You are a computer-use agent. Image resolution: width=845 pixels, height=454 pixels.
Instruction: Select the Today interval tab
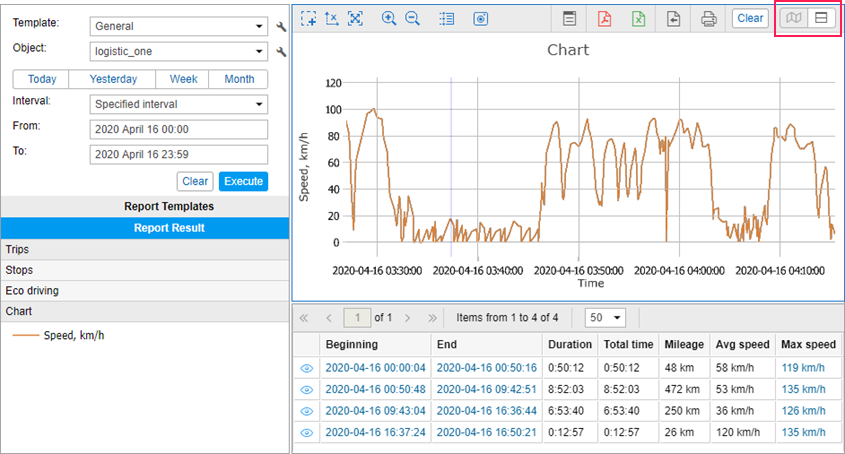click(41, 79)
